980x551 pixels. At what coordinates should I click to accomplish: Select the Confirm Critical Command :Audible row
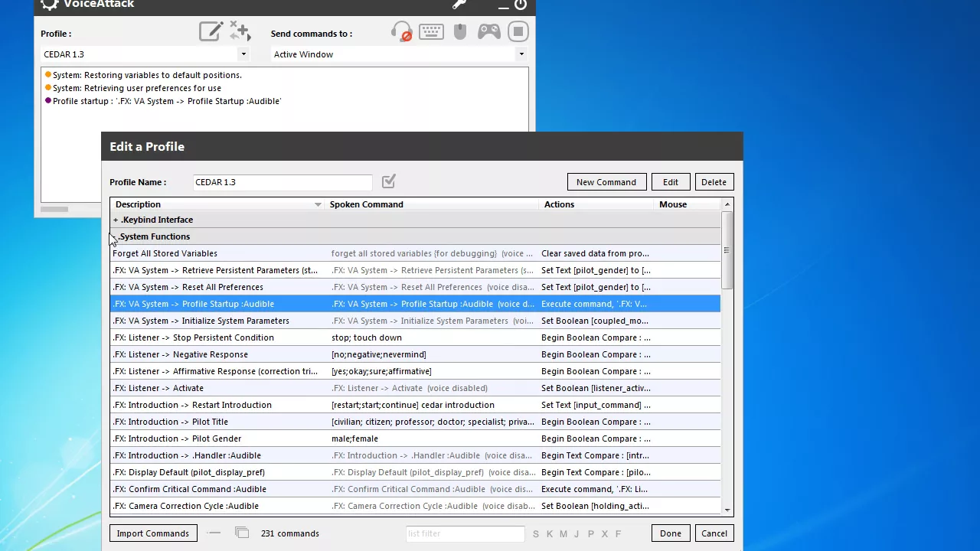[416, 489]
